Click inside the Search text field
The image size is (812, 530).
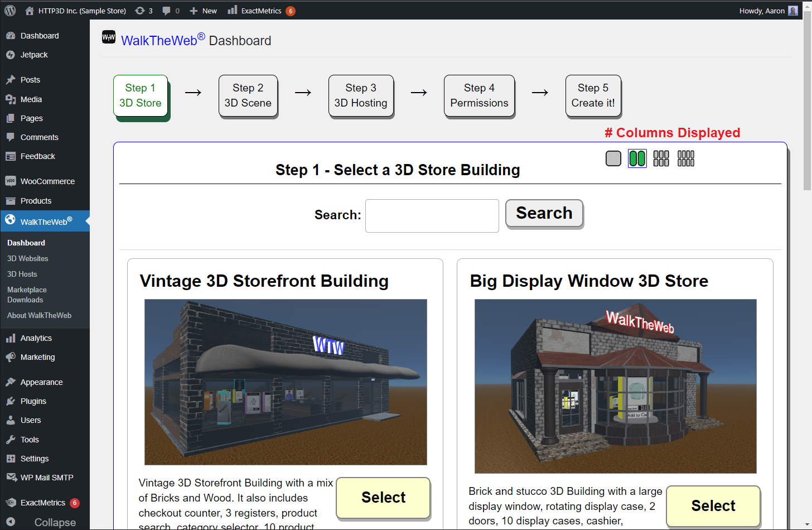click(x=432, y=216)
